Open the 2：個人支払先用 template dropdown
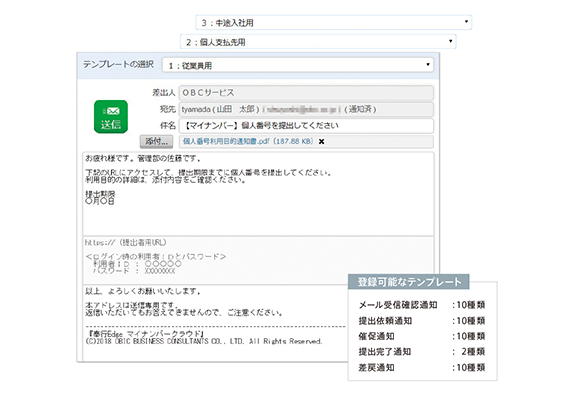 tap(318, 42)
